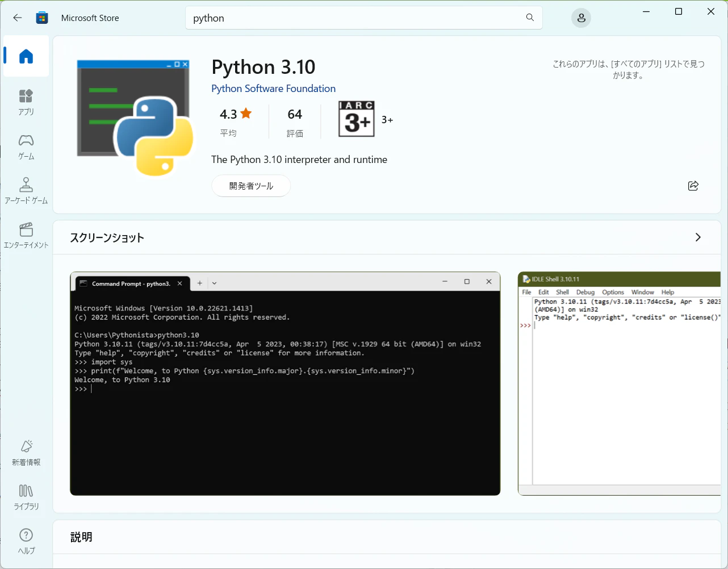Click the スクリーンショット section heading
This screenshot has height=569, width=728.
click(107, 237)
